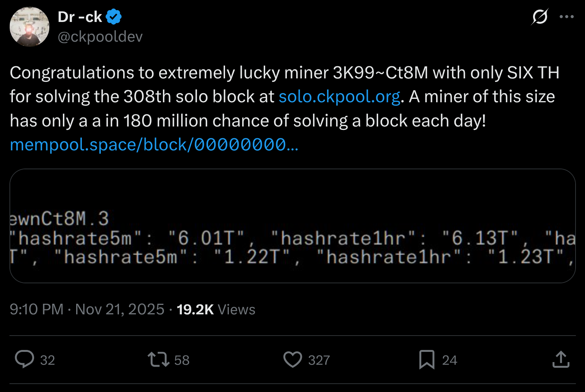Click the Dr -ck display name
Image resolution: width=585 pixels, height=392 pixels.
coord(80,17)
